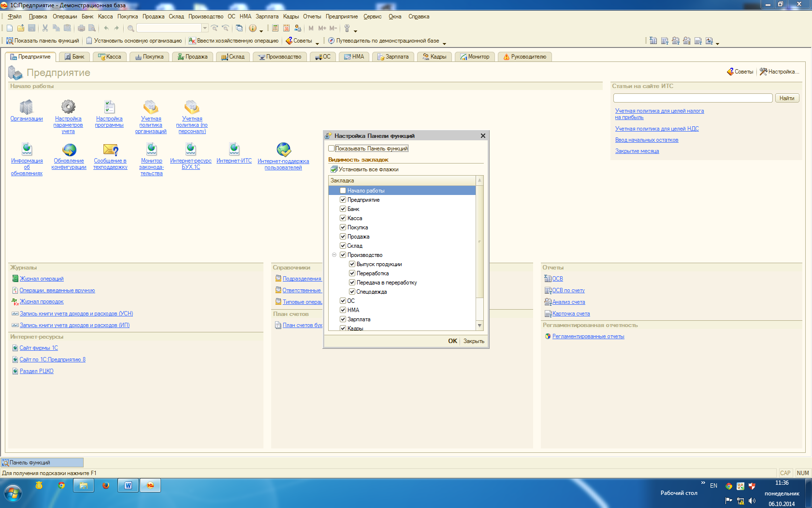This screenshot has height=508, width=812.
Task: Click the scroll-up arrow in tab list
Action: [x=479, y=180]
